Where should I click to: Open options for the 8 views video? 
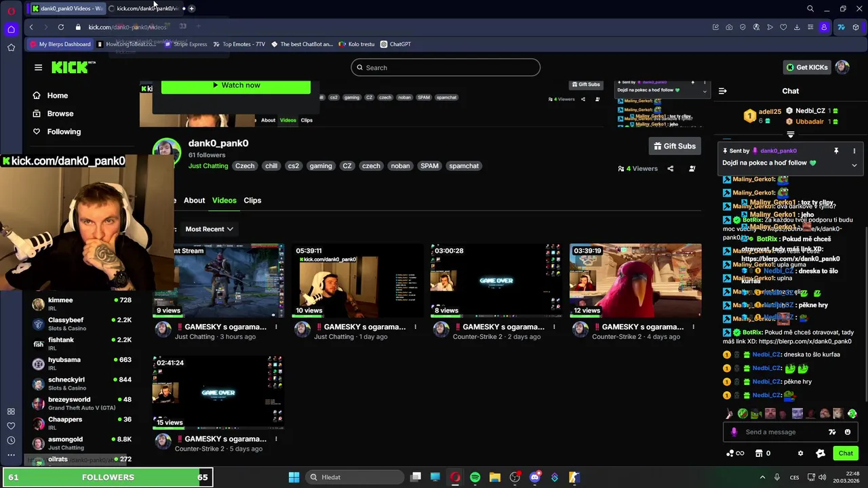tap(554, 327)
